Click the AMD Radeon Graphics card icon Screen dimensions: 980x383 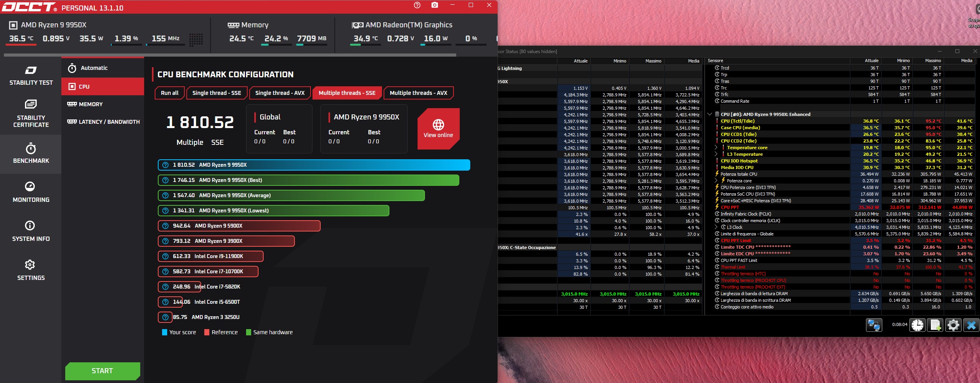[357, 25]
